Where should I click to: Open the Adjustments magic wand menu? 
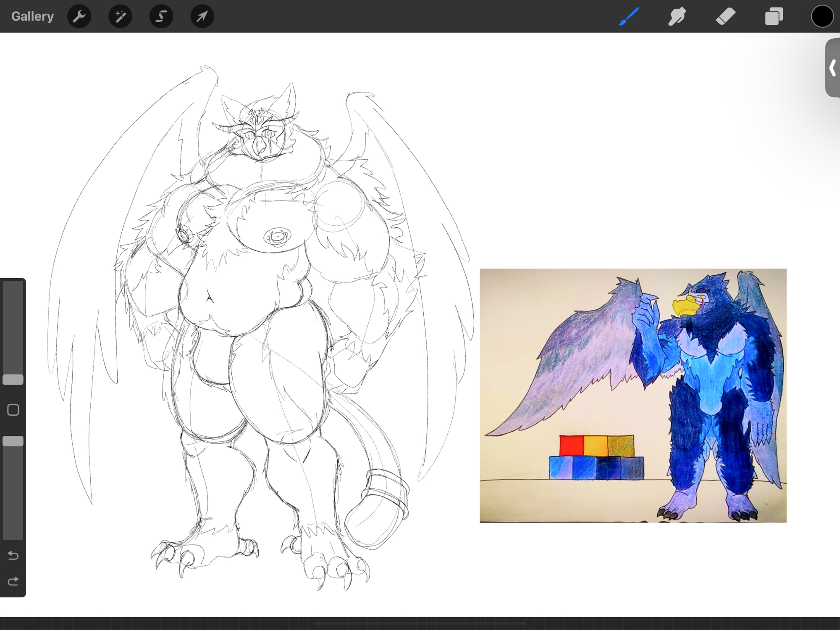[120, 16]
